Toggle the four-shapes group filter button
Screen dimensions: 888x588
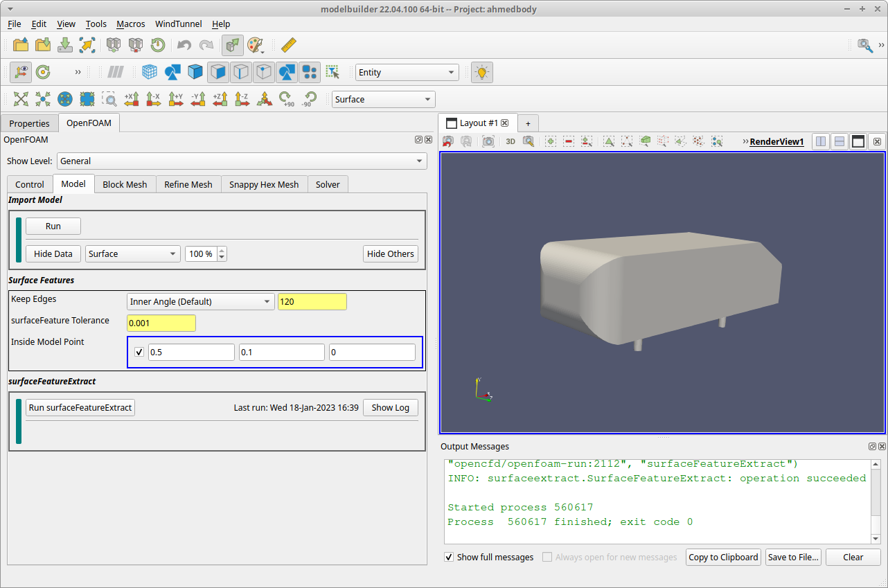[x=309, y=72]
